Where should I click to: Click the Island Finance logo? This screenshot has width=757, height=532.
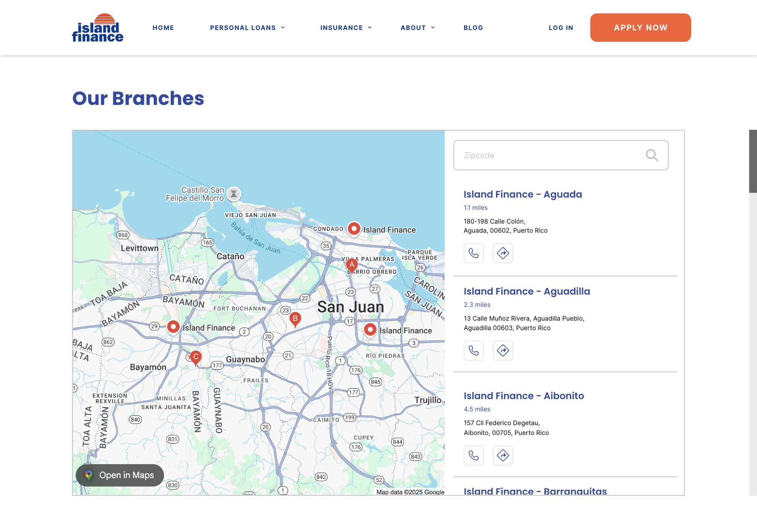point(98,28)
